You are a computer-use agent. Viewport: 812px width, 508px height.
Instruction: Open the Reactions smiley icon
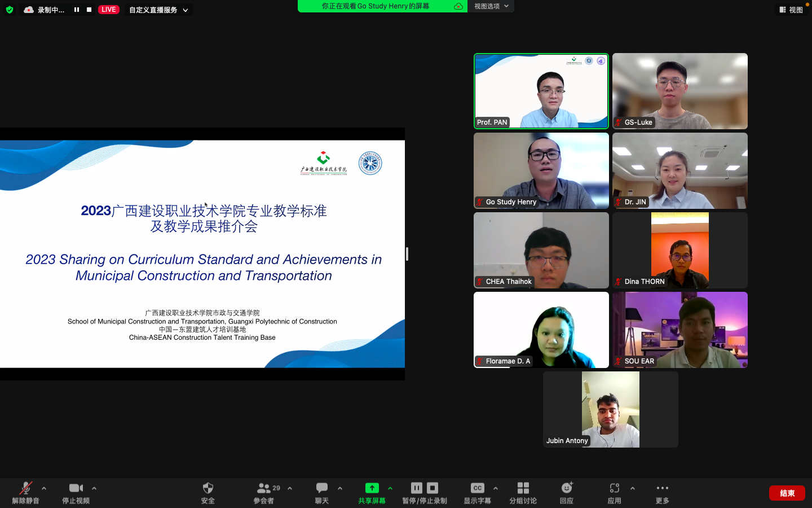[x=567, y=488]
